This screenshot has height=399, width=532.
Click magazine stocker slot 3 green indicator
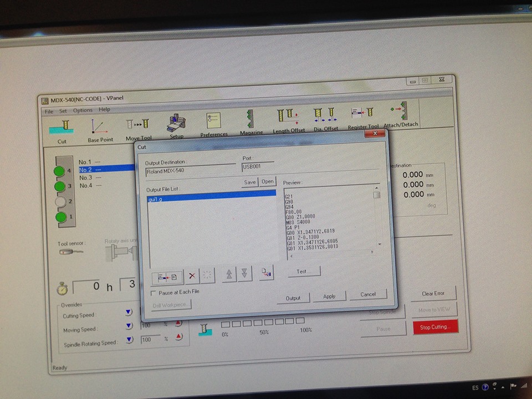(60, 186)
